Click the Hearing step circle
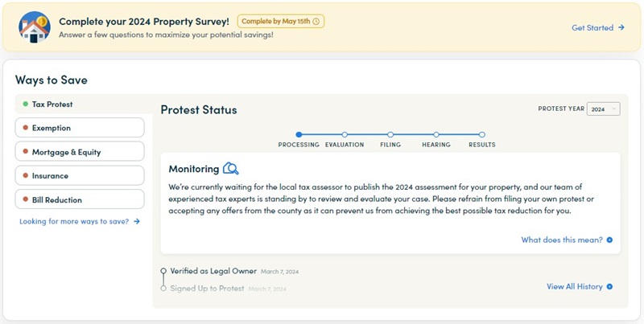 [436, 135]
